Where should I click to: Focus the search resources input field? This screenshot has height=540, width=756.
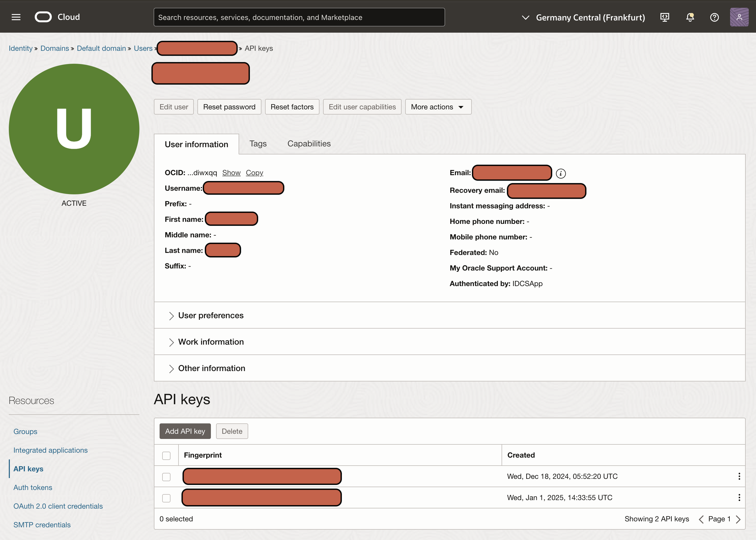(299, 17)
